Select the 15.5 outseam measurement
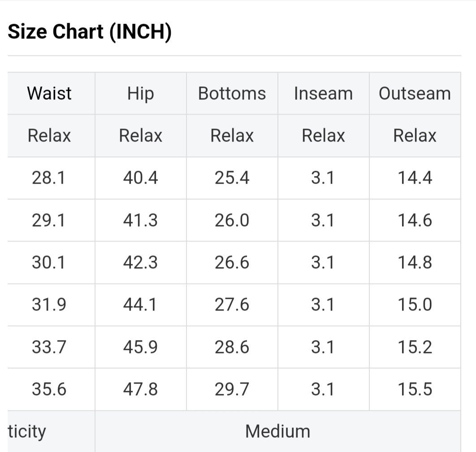The height and width of the screenshot is (452, 476). (x=415, y=389)
